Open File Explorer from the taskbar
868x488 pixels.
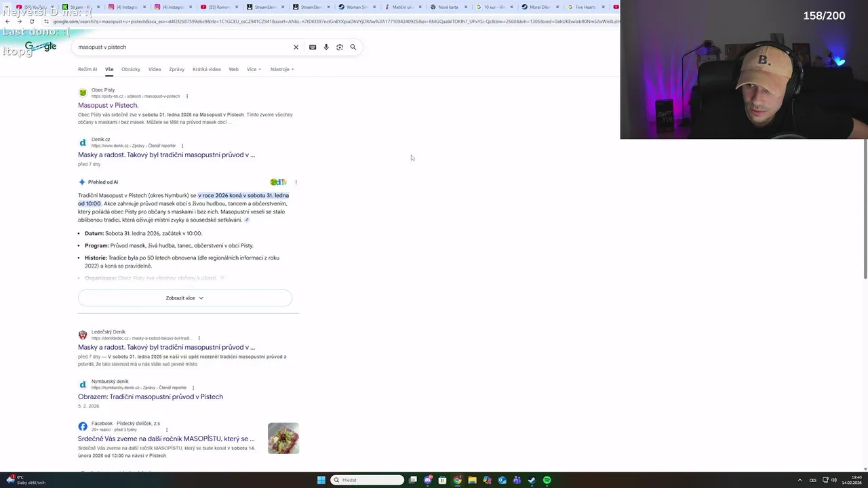pos(473,480)
